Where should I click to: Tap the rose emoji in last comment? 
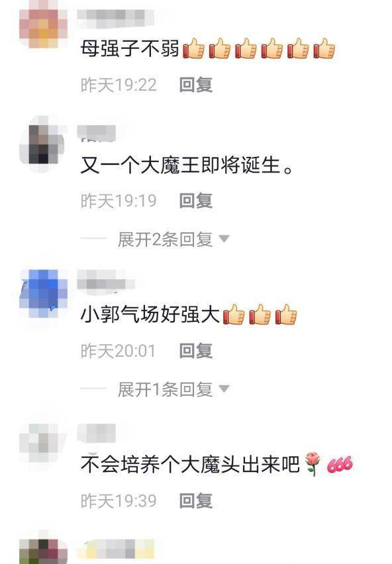[312, 463]
